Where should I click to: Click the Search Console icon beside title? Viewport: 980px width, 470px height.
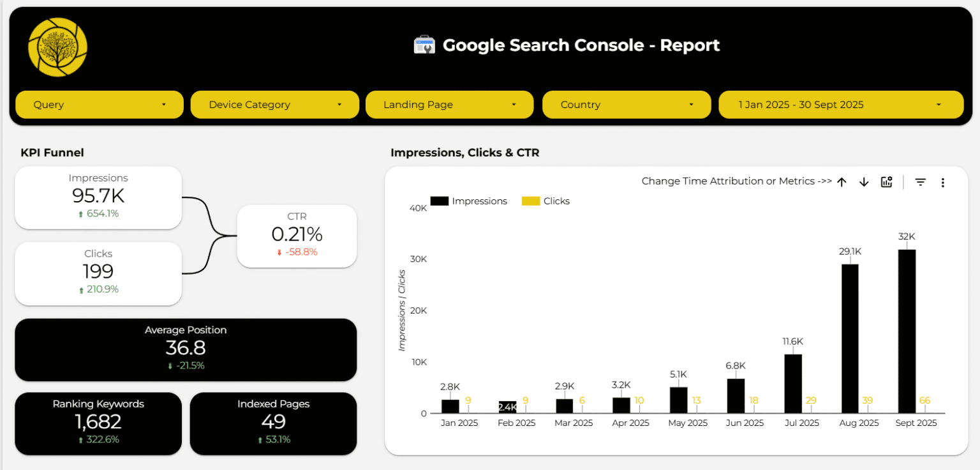(x=424, y=45)
